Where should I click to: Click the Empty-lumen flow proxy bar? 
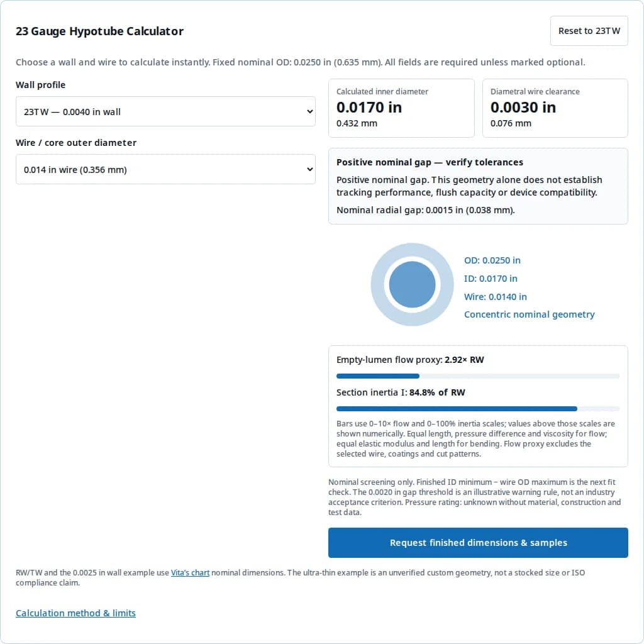(x=478, y=376)
